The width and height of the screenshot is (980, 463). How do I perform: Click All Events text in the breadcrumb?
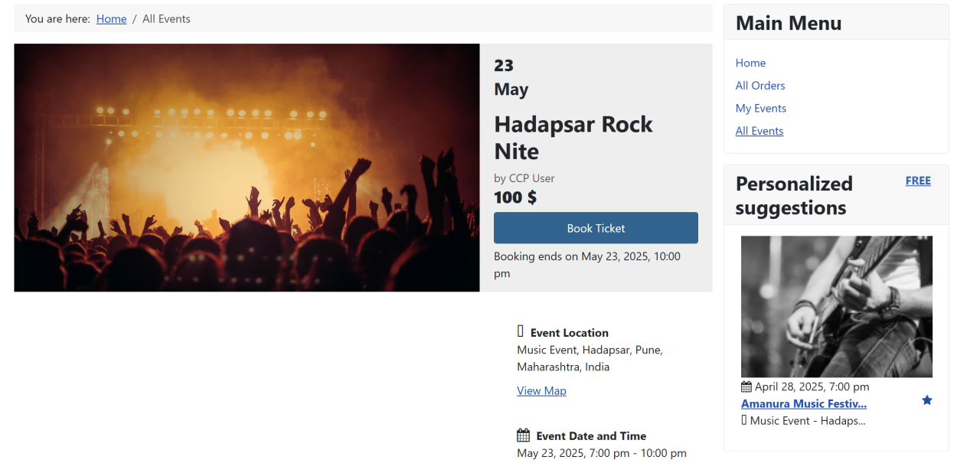pyautogui.click(x=166, y=18)
